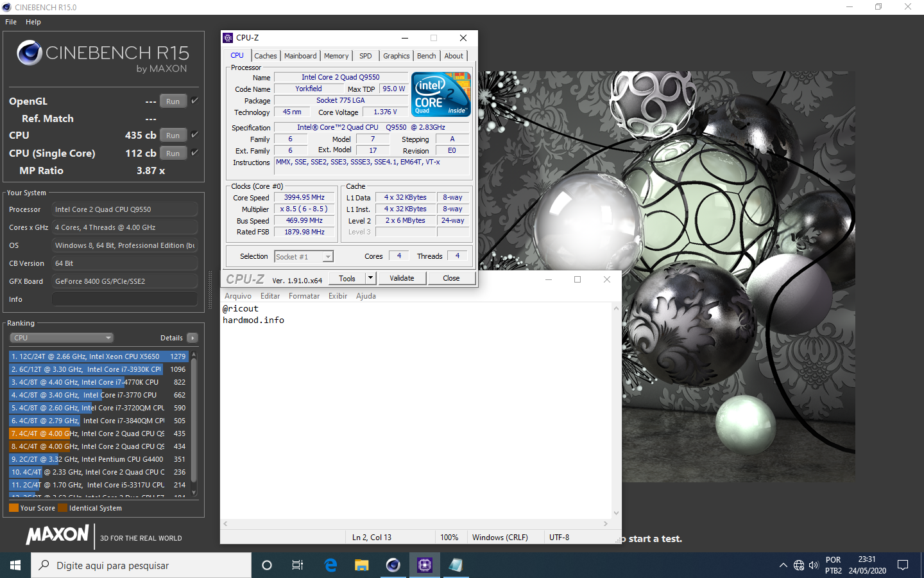Toggle the OpenGL test checkbox
Screen dimensions: 924x578
point(194,100)
